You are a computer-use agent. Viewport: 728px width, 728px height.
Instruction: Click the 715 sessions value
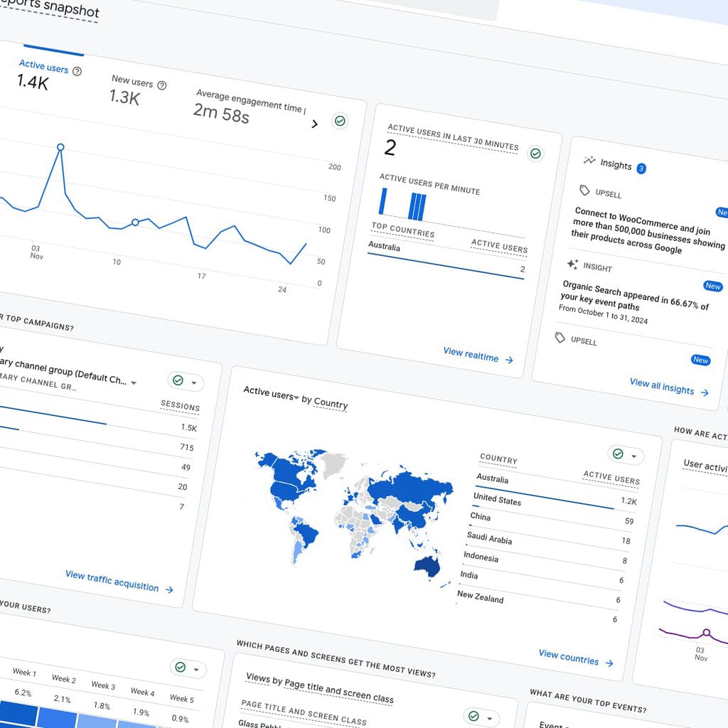[187, 447]
